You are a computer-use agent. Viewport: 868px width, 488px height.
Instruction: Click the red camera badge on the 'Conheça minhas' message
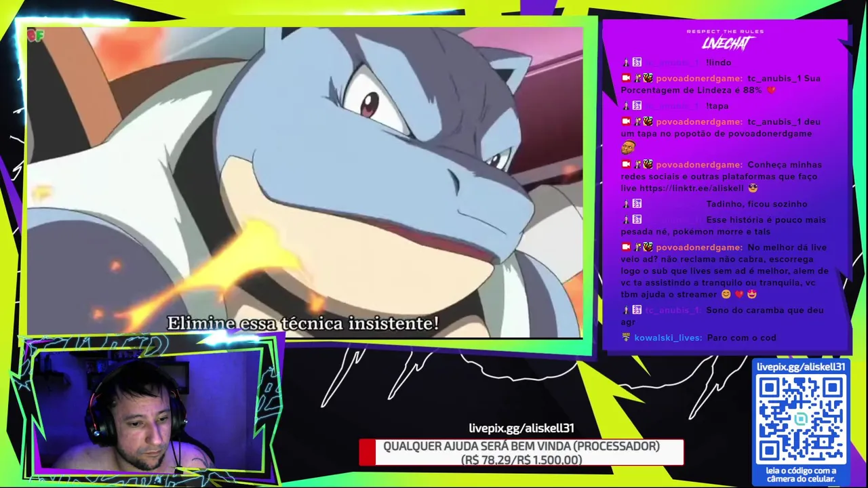coord(626,165)
